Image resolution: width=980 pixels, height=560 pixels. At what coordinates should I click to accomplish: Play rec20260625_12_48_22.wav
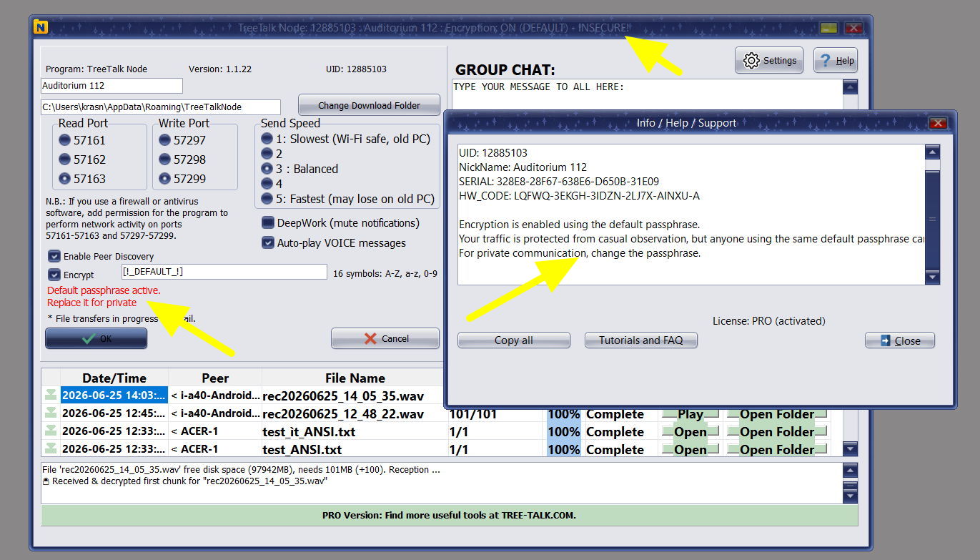[x=691, y=414]
